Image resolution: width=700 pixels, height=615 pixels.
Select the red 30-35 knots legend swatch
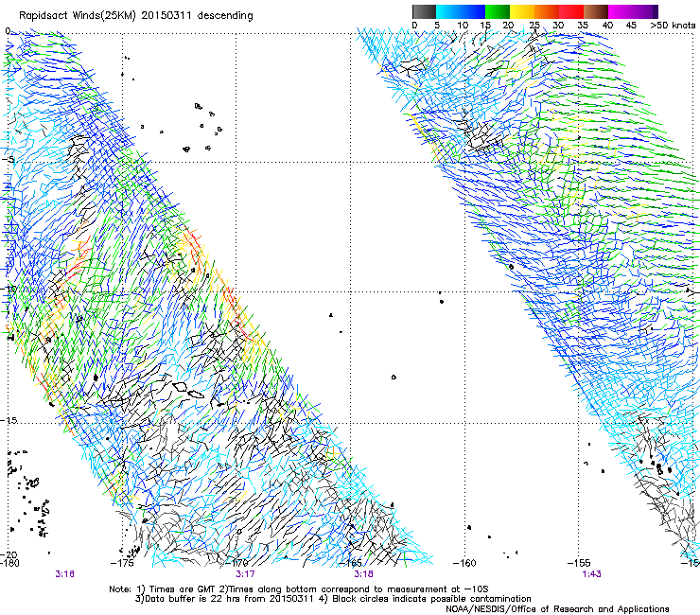(571, 11)
